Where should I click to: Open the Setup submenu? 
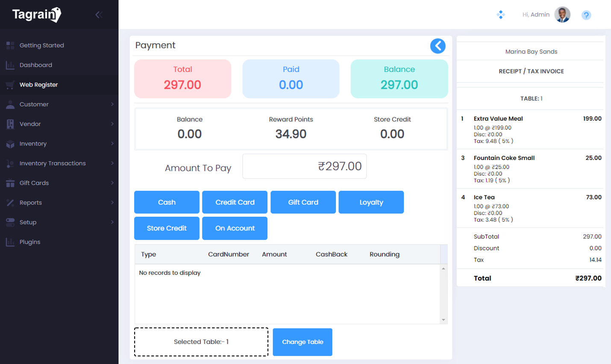point(28,222)
